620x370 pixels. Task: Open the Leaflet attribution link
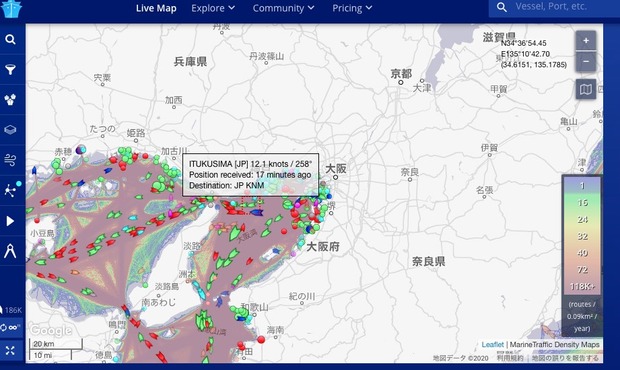pos(493,345)
